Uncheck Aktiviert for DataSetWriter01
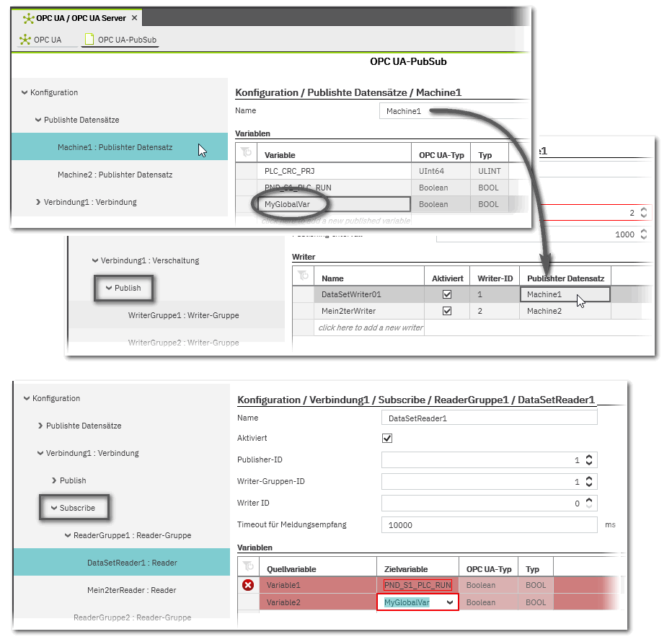The height and width of the screenshot is (642, 672). pyautogui.click(x=447, y=294)
